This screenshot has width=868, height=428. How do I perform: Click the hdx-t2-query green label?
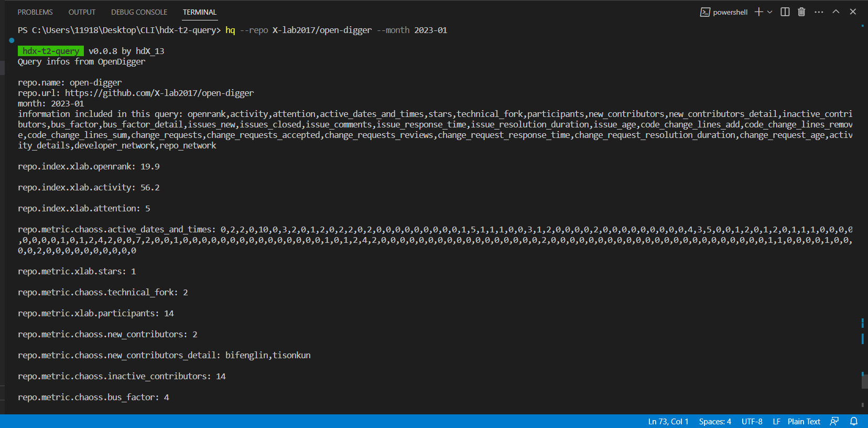click(x=51, y=51)
